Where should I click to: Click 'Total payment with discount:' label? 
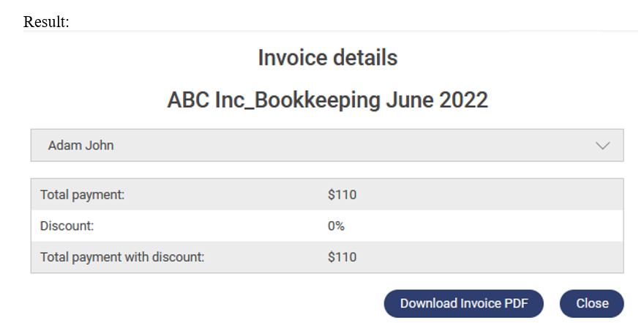121,257
